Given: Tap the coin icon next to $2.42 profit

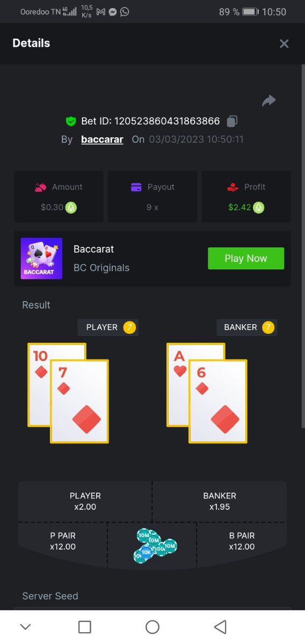Looking at the screenshot, I should click(x=259, y=207).
